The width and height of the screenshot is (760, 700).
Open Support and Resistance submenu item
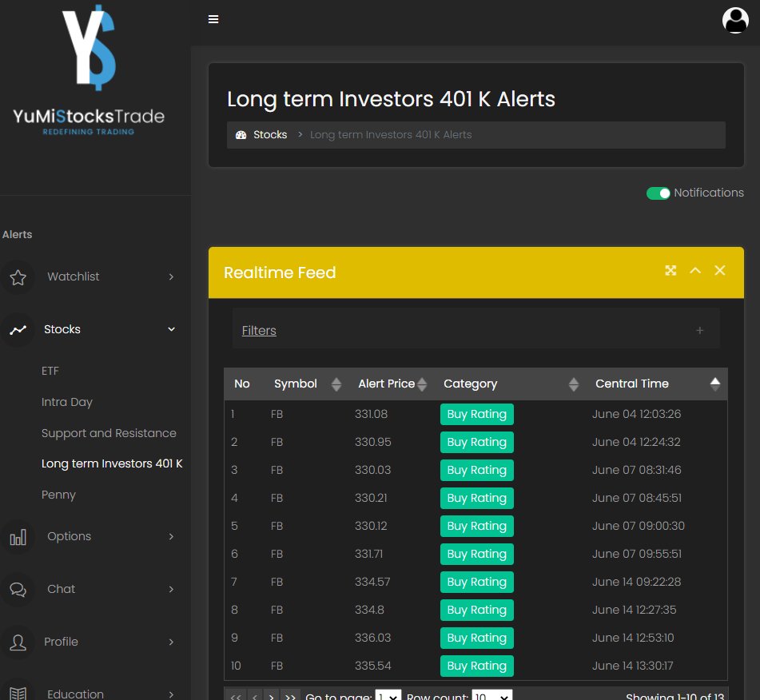pyautogui.click(x=109, y=433)
